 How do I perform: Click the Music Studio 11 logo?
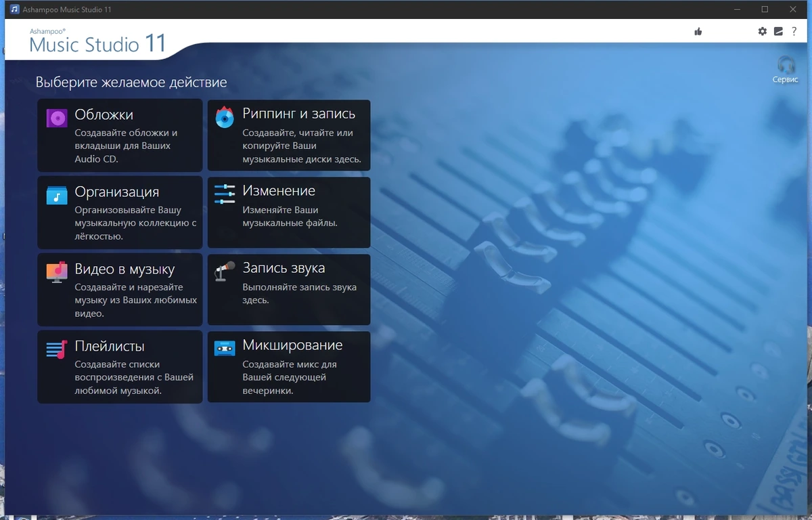(x=97, y=42)
